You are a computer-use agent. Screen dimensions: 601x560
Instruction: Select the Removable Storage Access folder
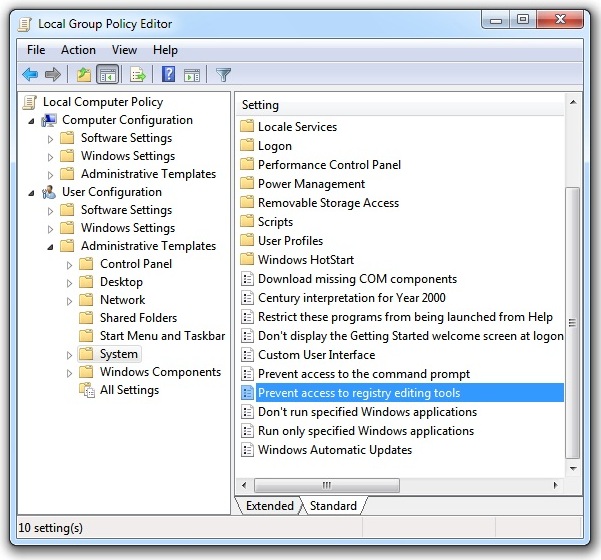click(328, 203)
